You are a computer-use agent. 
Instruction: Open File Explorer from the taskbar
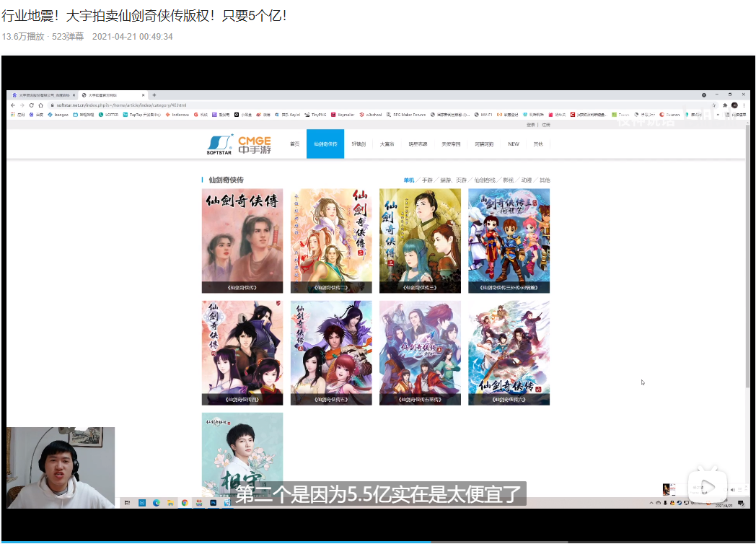170,503
